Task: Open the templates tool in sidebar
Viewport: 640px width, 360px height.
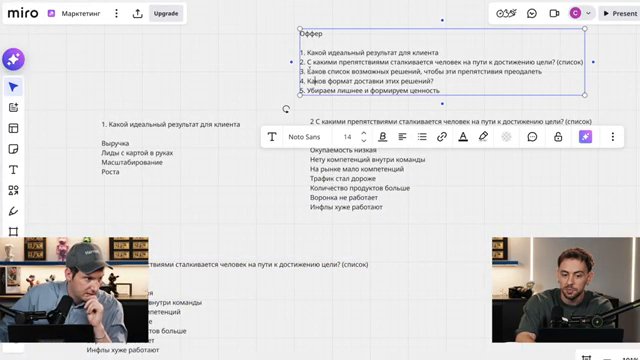Action: [13, 129]
